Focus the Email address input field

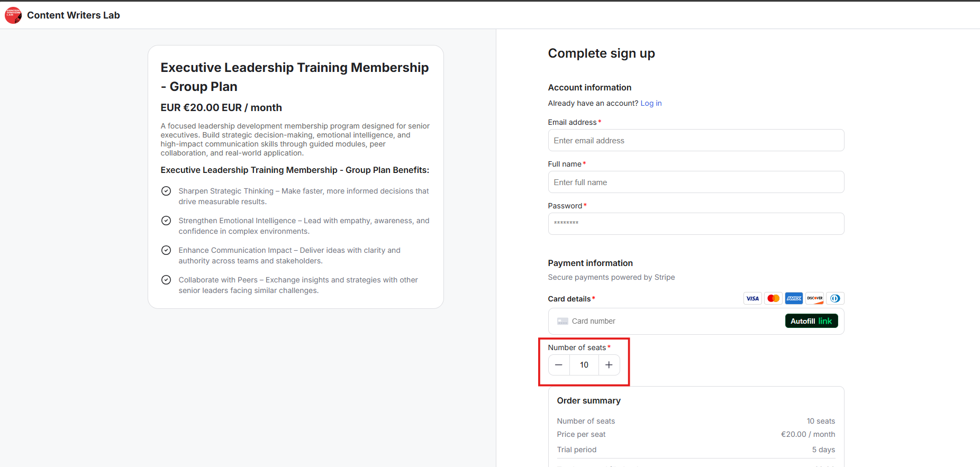[696, 141]
